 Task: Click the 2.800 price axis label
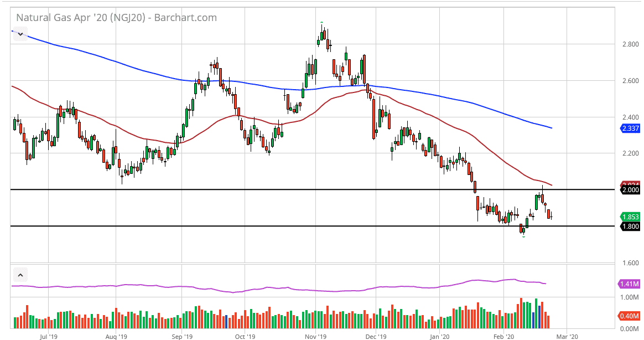[x=631, y=44]
